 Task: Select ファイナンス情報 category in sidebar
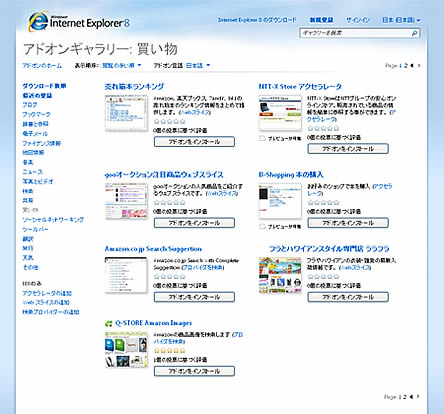pyautogui.click(x=42, y=143)
